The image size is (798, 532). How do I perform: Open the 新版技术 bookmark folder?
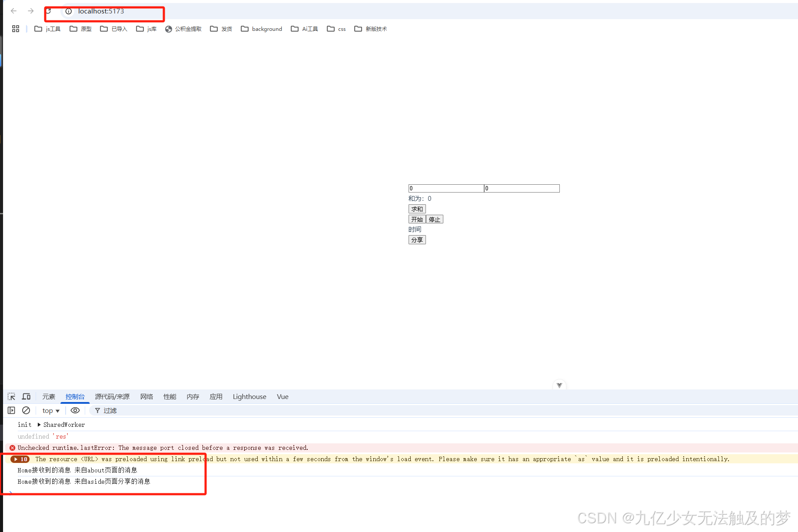(371, 29)
